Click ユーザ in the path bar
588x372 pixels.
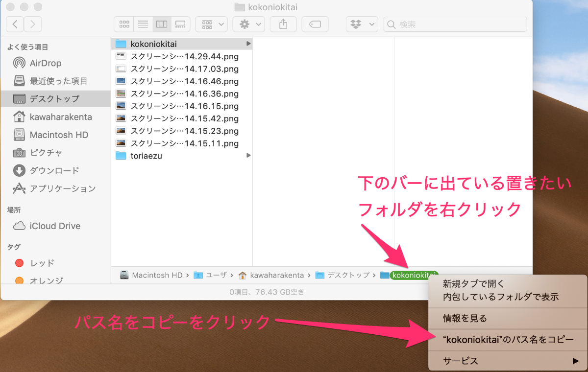[210, 275]
